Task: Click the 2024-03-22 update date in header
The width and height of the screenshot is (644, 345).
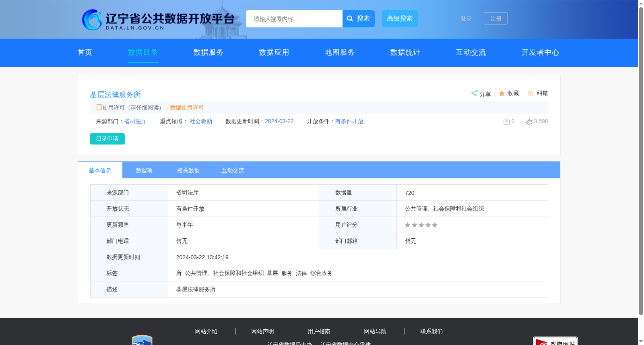Action: coord(279,121)
